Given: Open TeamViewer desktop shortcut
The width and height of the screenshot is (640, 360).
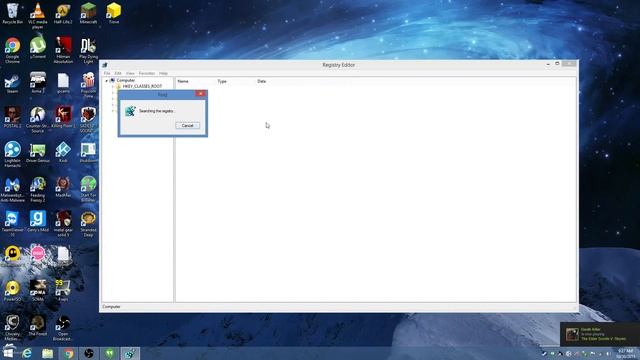Looking at the screenshot, I should [x=12, y=224].
